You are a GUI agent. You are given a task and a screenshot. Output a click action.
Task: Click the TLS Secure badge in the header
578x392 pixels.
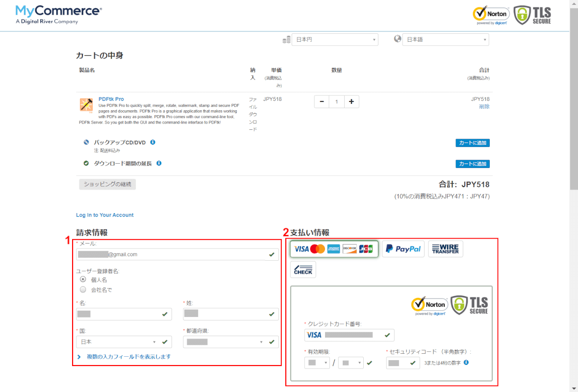click(533, 16)
